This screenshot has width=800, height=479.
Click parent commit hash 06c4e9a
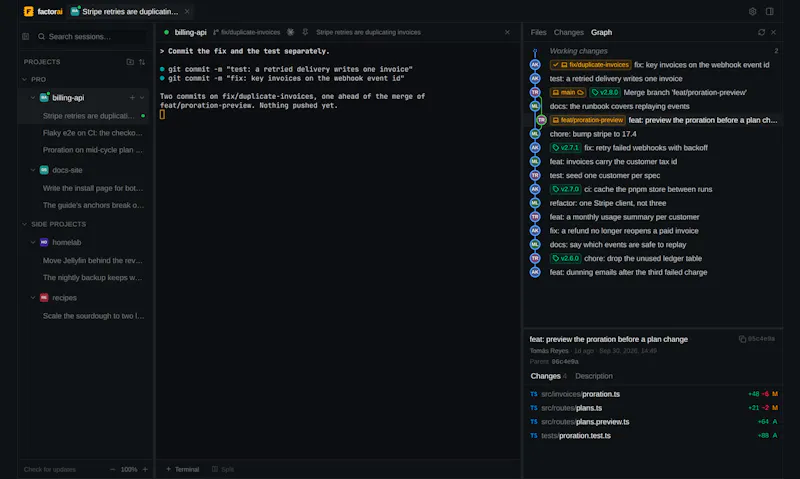[565, 361]
